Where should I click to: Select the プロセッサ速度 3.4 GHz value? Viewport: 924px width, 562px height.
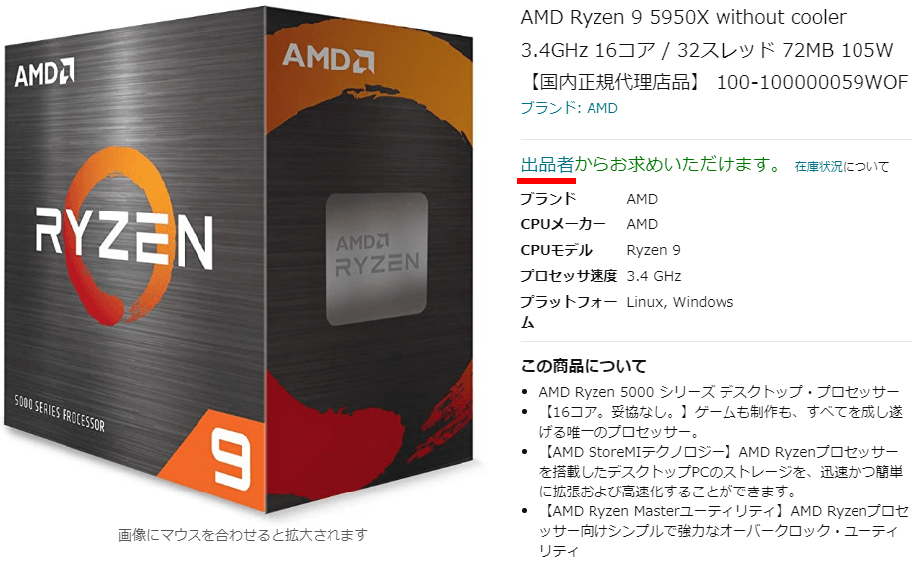click(x=653, y=276)
